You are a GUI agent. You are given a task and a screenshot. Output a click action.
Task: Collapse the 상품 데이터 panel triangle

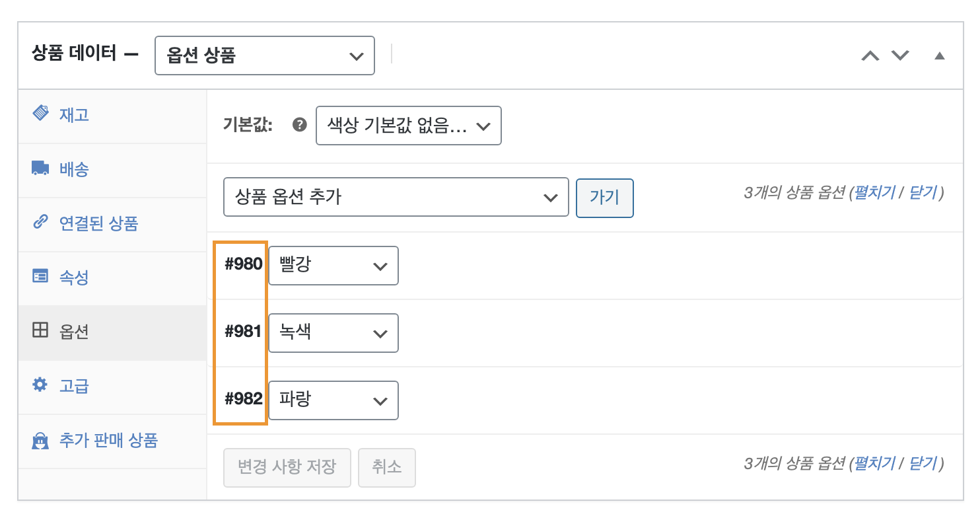(939, 56)
